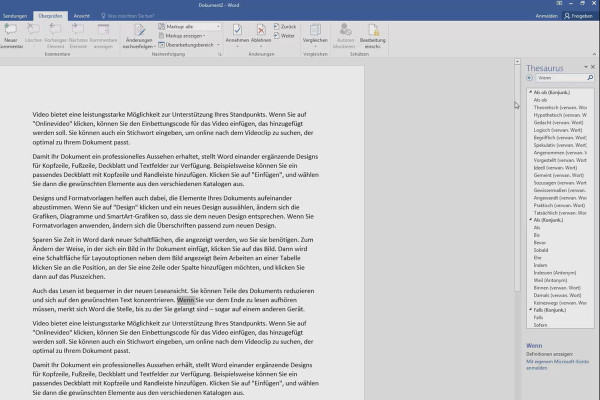
Task: Open Überarbeitungsbereich dropdown arrow
Action: tap(218, 45)
